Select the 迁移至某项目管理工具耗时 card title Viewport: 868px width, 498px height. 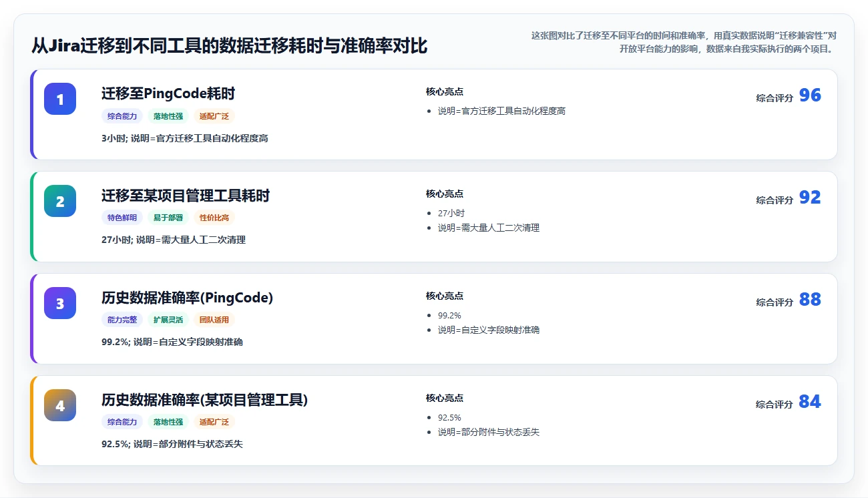click(186, 196)
